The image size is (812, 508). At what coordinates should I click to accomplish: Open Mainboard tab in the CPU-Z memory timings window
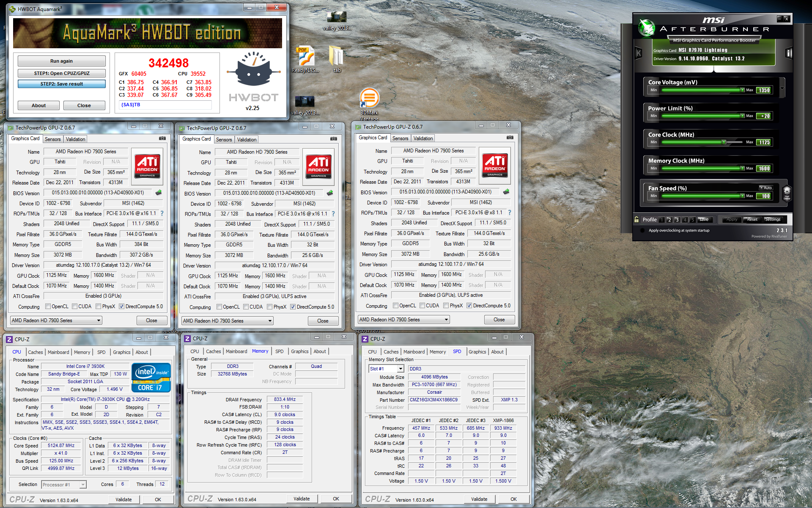236,351
